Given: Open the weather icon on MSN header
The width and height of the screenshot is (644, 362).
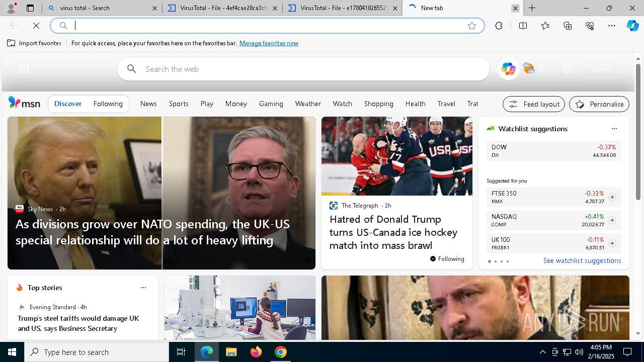Looking at the screenshot, I should tap(529, 68).
